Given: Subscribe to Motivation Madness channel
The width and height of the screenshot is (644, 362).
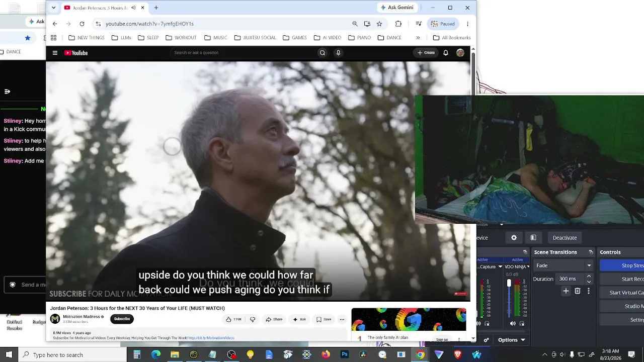Looking at the screenshot, I should [x=122, y=319].
